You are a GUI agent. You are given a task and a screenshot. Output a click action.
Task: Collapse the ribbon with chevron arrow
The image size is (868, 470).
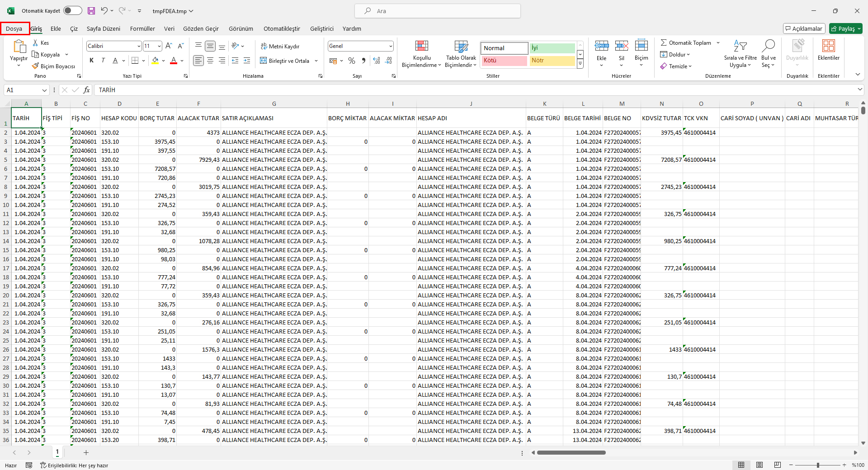tap(858, 74)
